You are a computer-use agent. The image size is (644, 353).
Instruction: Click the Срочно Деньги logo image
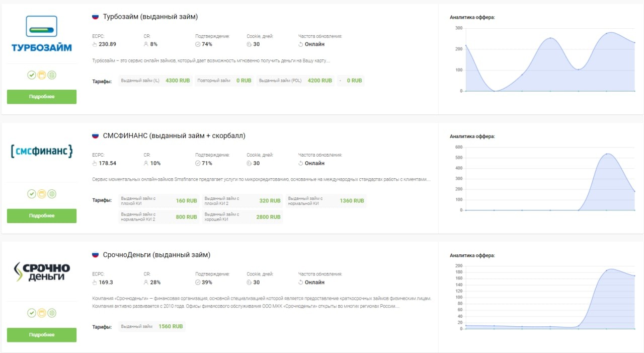click(x=42, y=272)
